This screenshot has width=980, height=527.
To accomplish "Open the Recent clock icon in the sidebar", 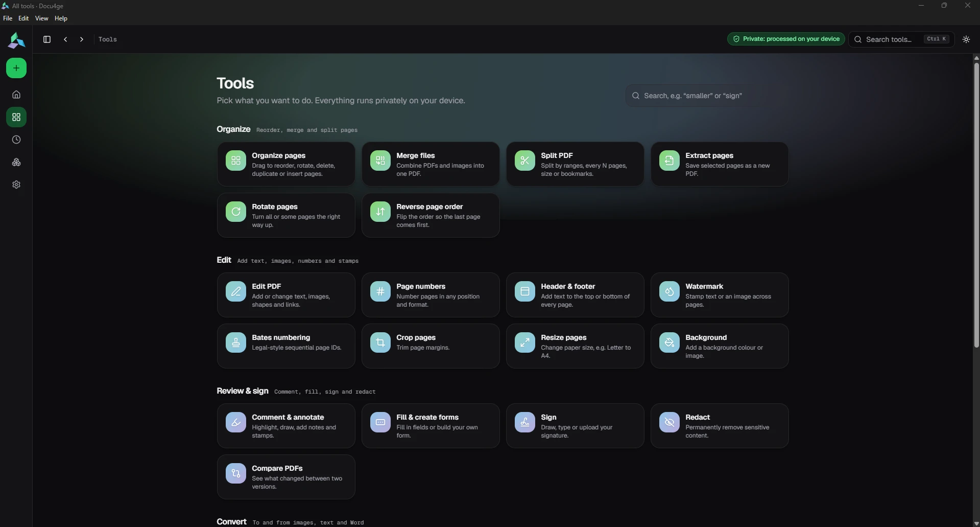I will click(x=16, y=140).
